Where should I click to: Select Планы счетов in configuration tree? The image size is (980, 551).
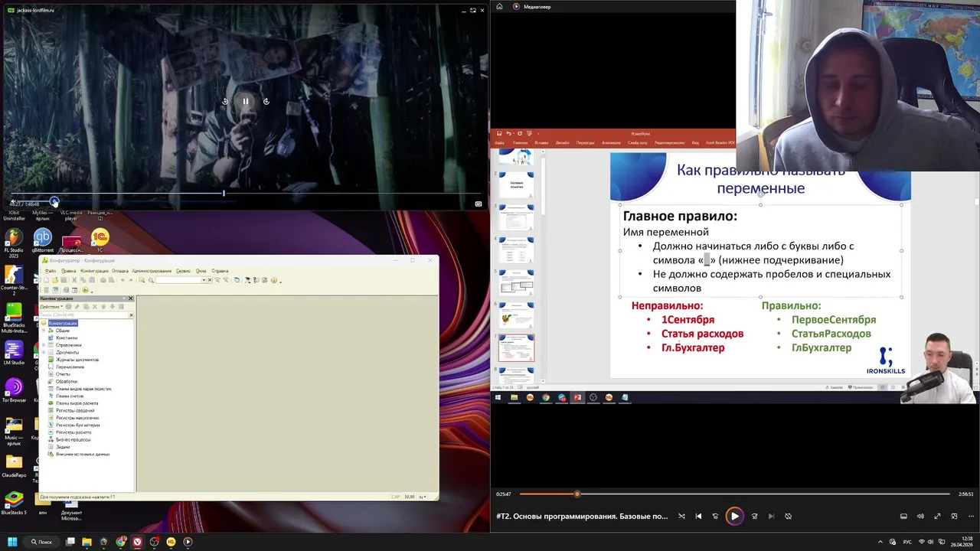[70, 396]
